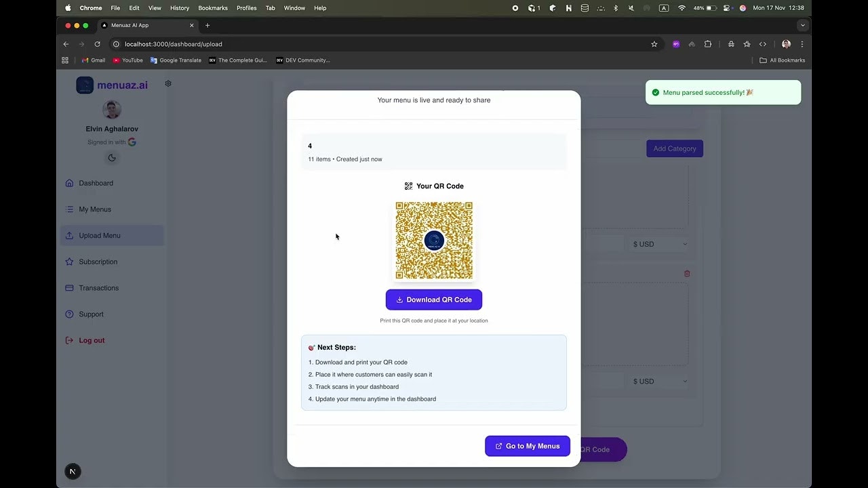Screen dimensions: 868x488
Task: Open Chrome three-dot menu
Action: 802,44
